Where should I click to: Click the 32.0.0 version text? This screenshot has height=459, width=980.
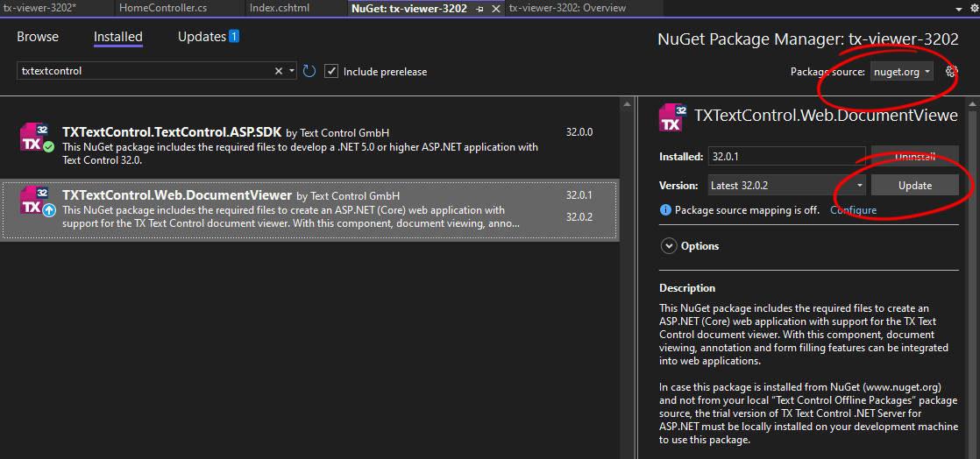pos(579,132)
